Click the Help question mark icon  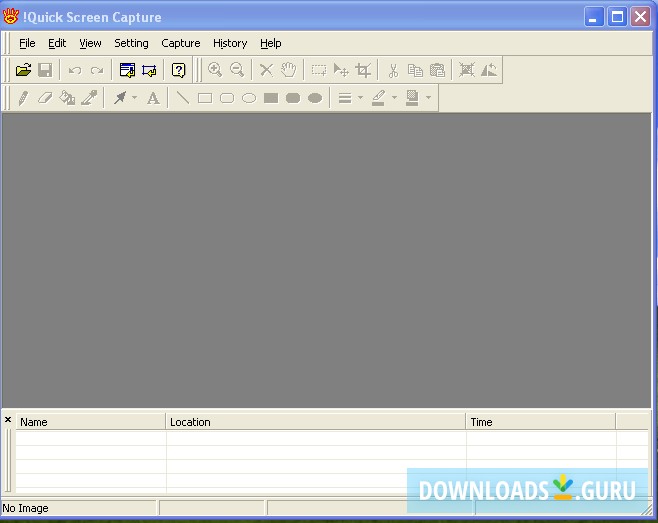(179, 70)
